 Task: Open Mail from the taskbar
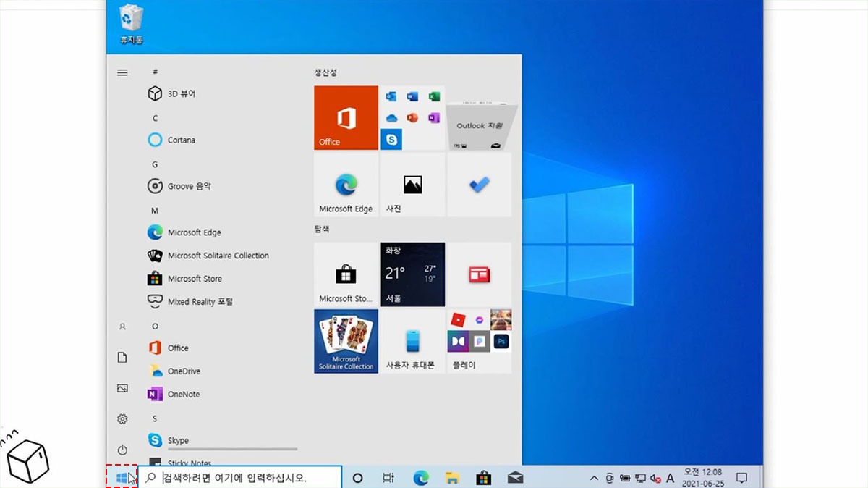pyautogui.click(x=515, y=478)
